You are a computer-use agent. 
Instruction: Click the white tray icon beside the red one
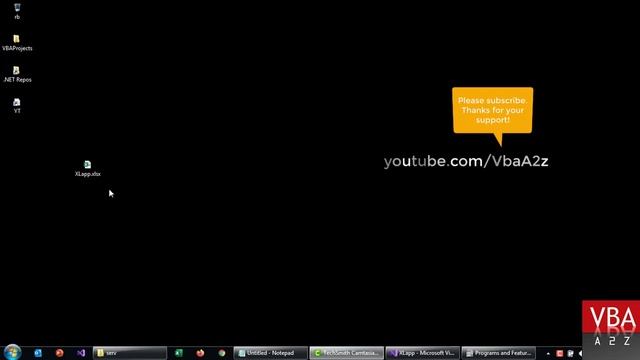pyautogui.click(x=570, y=353)
